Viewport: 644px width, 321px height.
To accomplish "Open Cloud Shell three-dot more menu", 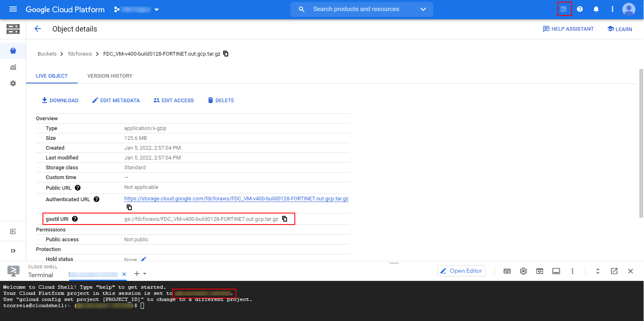I will click(572, 271).
